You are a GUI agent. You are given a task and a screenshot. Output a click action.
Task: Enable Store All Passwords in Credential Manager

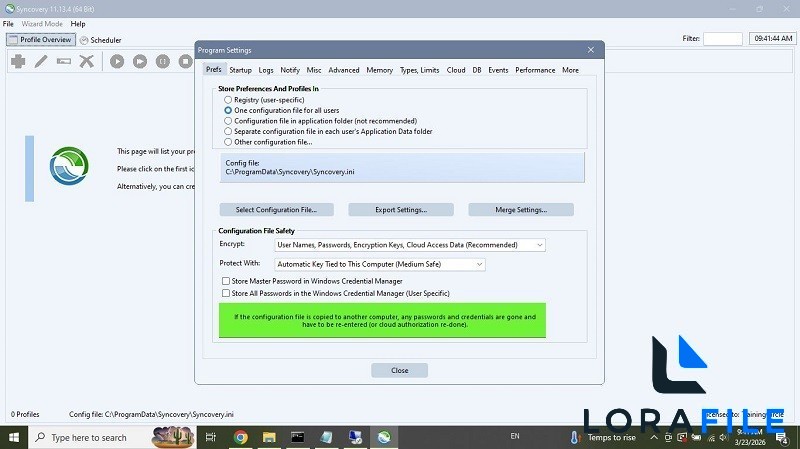coord(226,293)
